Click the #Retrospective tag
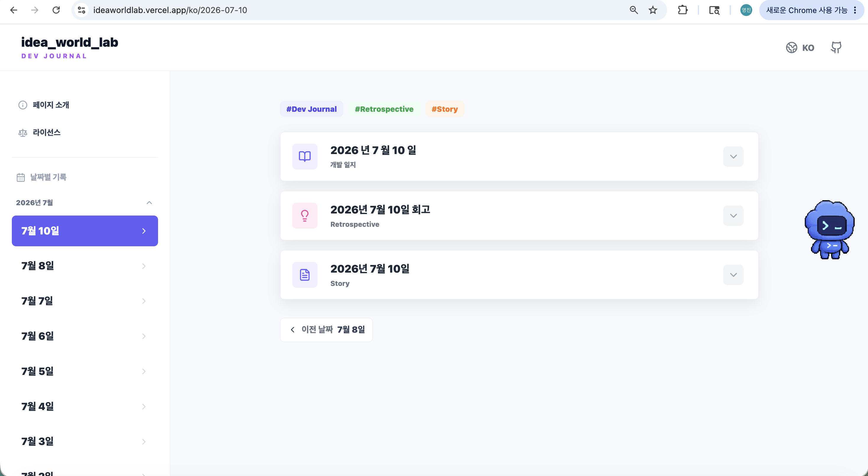This screenshot has width=868, height=476. click(x=384, y=109)
